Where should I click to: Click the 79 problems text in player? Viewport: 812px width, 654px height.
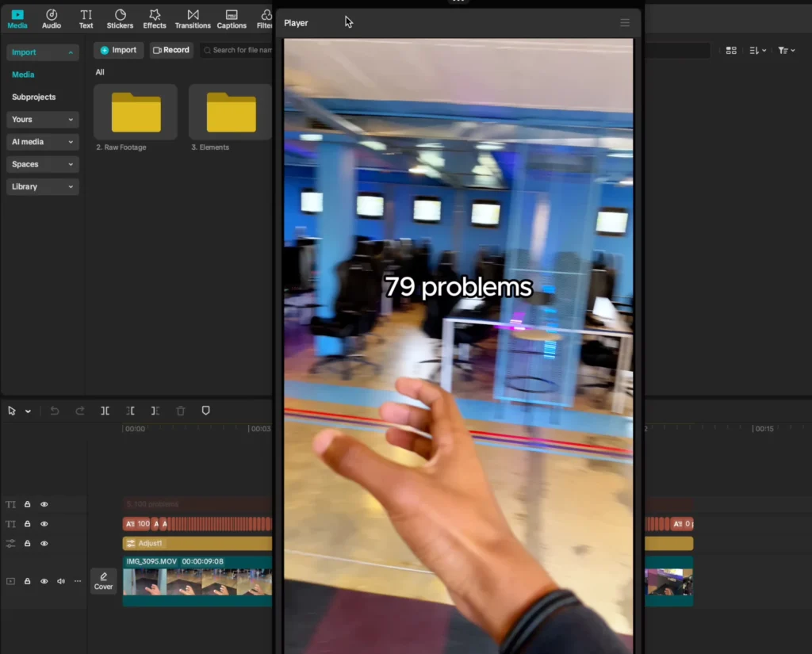tap(458, 287)
